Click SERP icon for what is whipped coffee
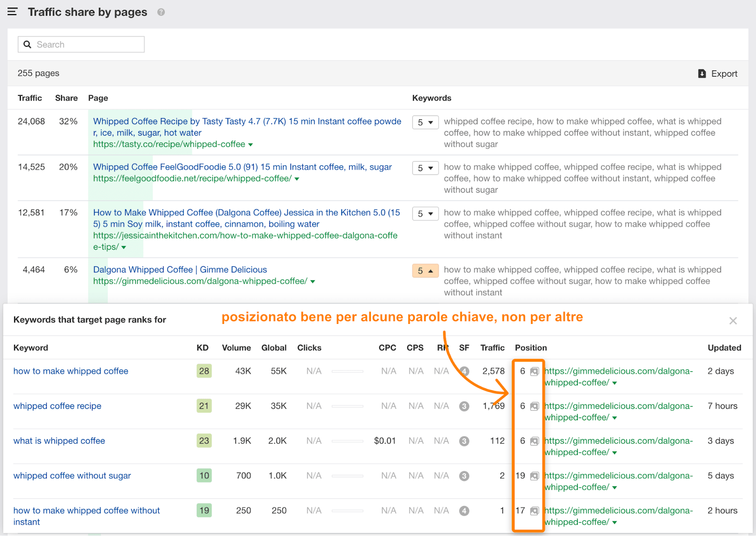The height and width of the screenshot is (536, 756). click(534, 442)
